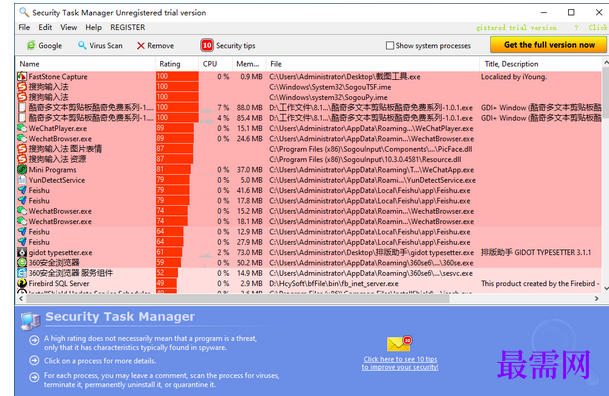Select the Feishu icon with 41.6 MB memory

[22, 190]
